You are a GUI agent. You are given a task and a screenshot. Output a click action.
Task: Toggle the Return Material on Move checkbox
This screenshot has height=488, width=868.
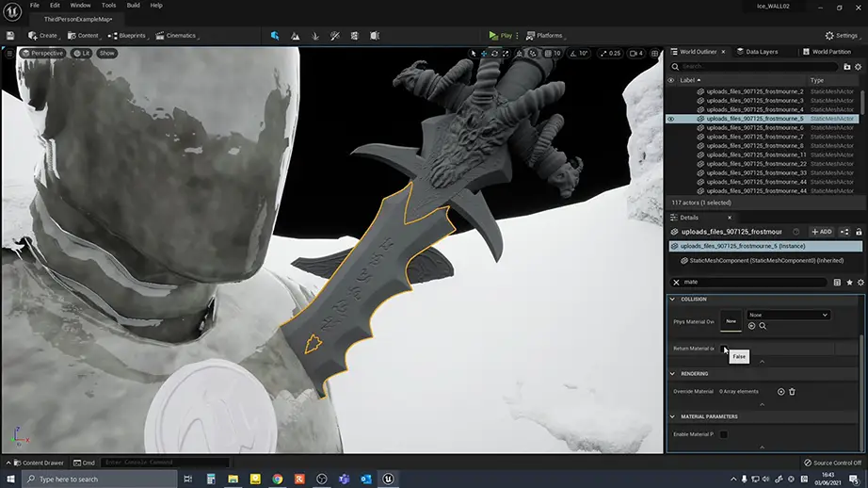[x=723, y=349]
